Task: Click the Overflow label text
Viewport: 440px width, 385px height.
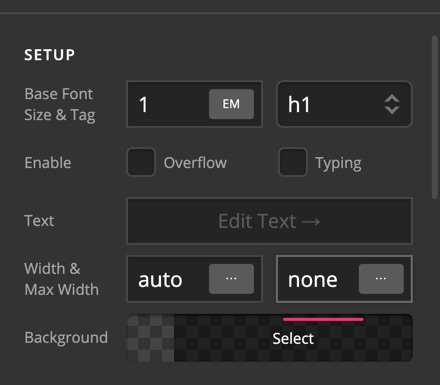Action: pyautogui.click(x=195, y=163)
